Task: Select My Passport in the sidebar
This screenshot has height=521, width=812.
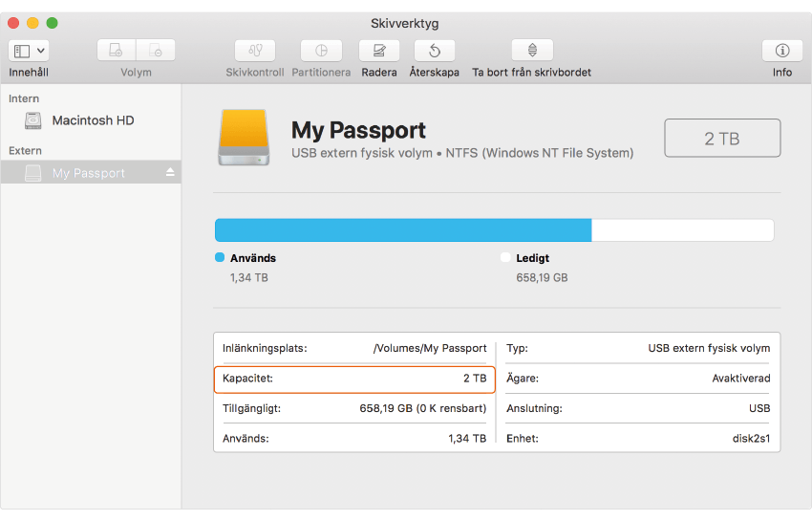Action: [88, 173]
